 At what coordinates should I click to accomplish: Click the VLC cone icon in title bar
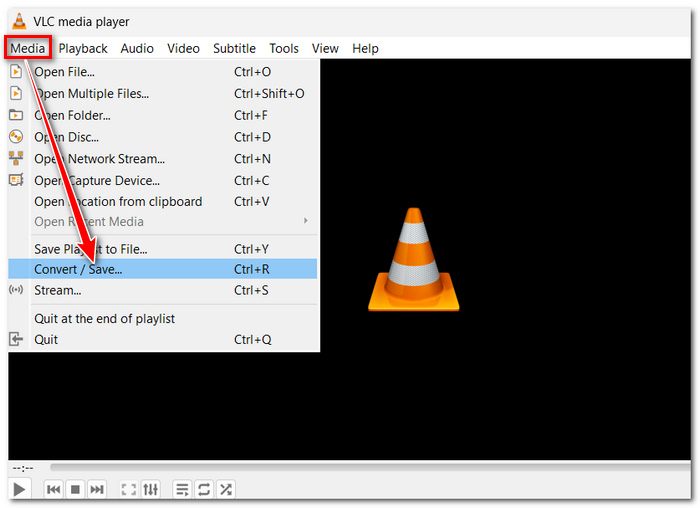19,21
